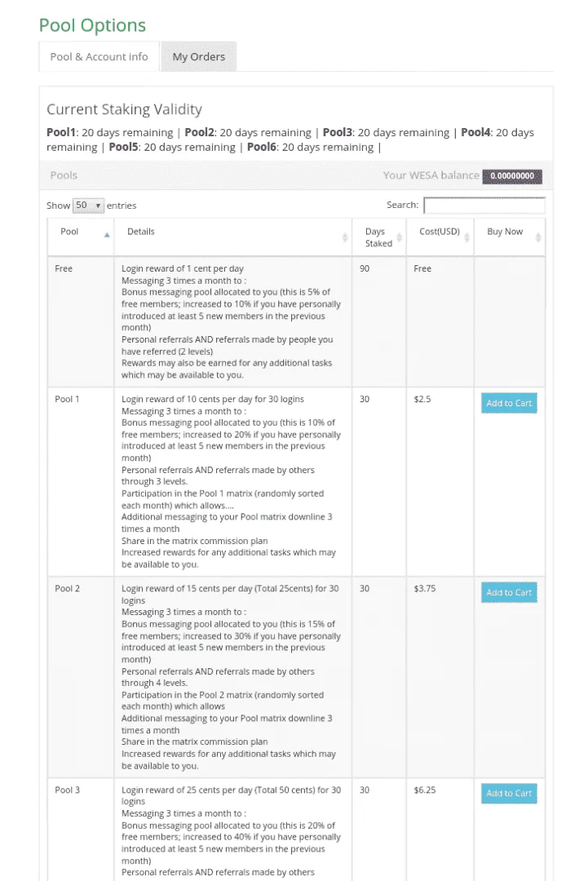Add Pool 3 to cart
The height and width of the screenshot is (881, 588).
509,794
